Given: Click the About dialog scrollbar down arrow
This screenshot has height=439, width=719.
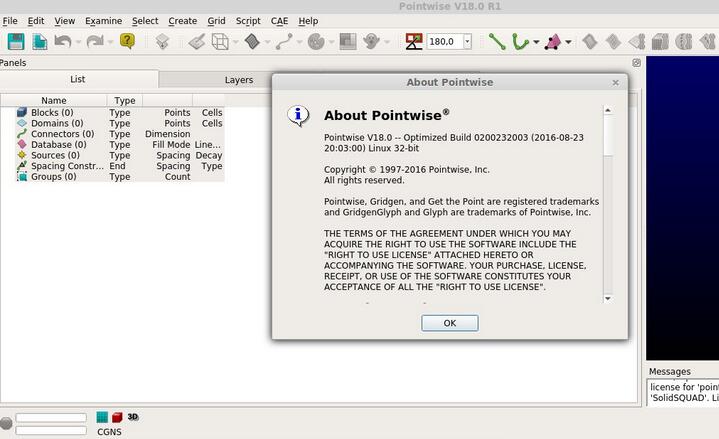Looking at the screenshot, I should pos(608,299).
